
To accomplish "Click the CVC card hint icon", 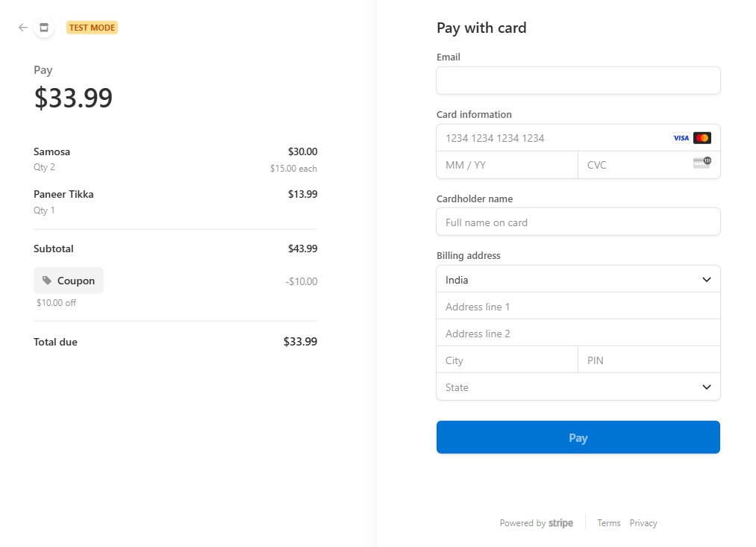I will pos(702,163).
